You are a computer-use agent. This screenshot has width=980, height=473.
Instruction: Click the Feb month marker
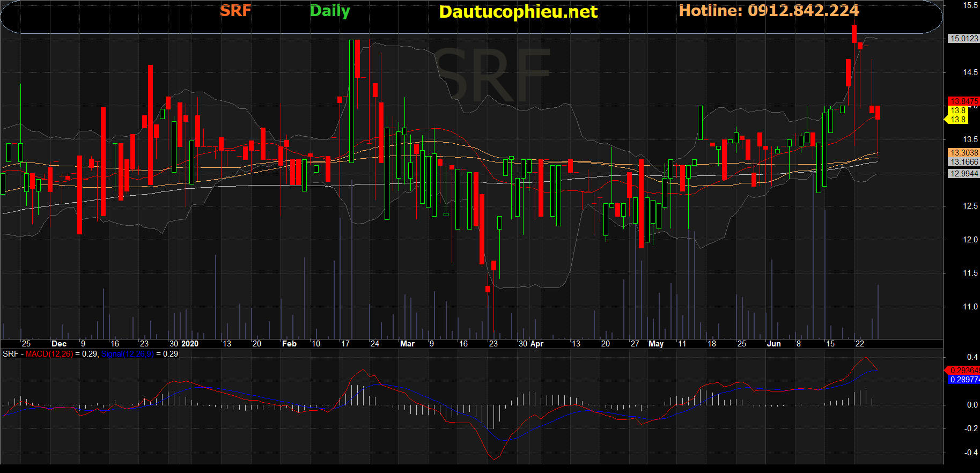click(x=289, y=344)
